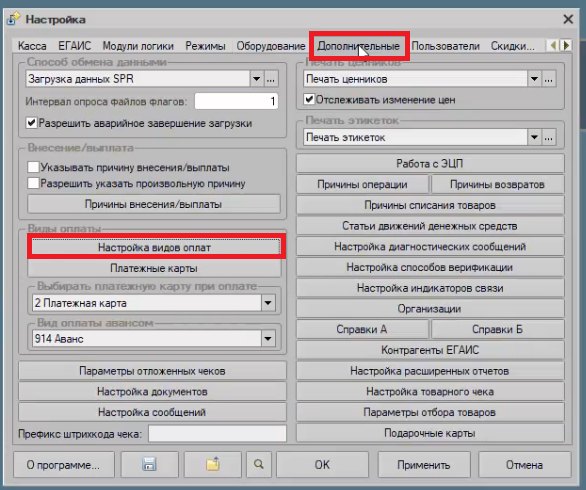Toggle Разрешить аварийное завершение загрузки checkbox

tap(31, 123)
